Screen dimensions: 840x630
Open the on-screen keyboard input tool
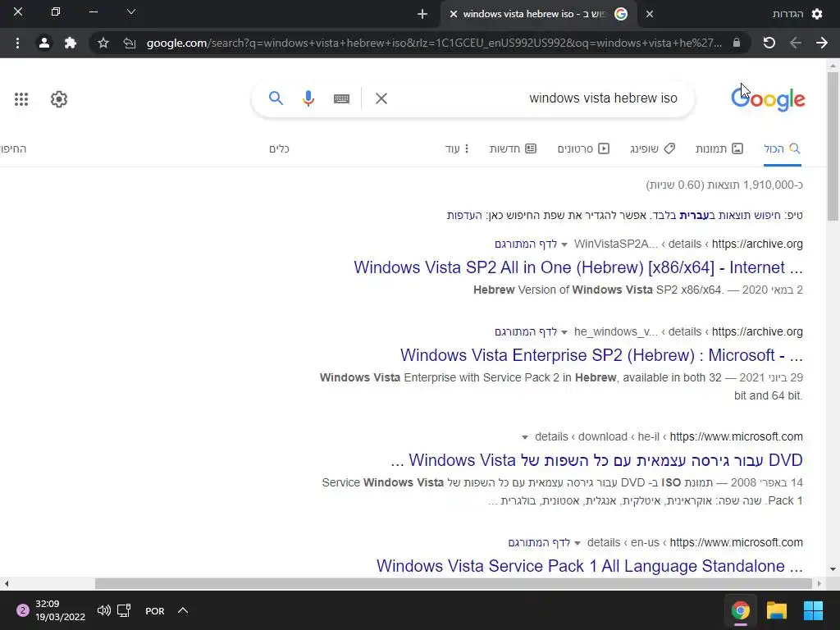[x=341, y=98]
